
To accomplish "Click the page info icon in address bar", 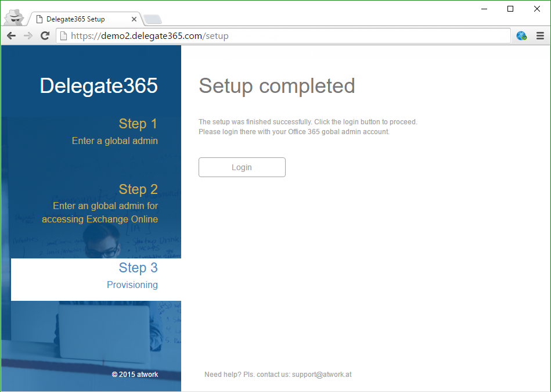I will tap(63, 36).
